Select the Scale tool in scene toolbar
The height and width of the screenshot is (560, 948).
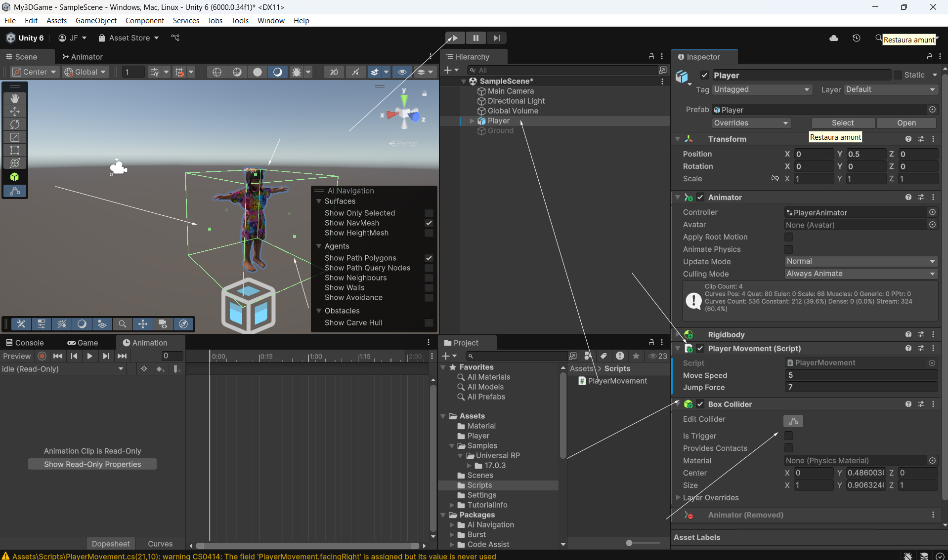pyautogui.click(x=15, y=137)
